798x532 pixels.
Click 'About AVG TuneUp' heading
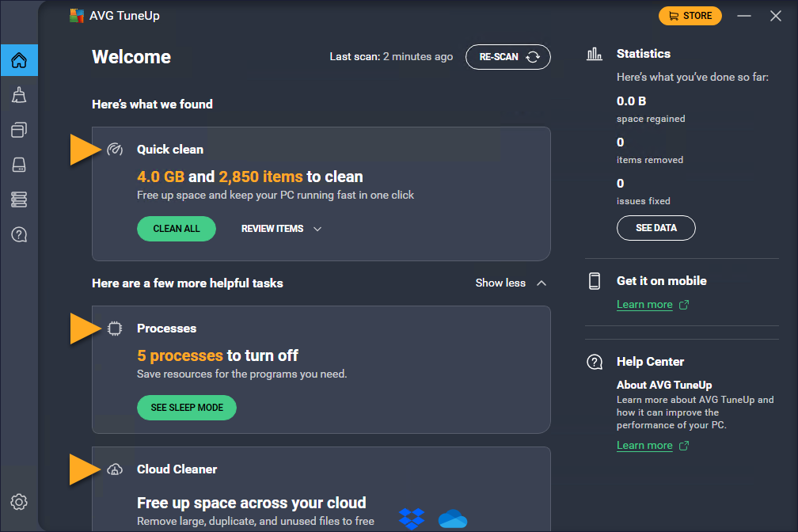tap(664, 385)
